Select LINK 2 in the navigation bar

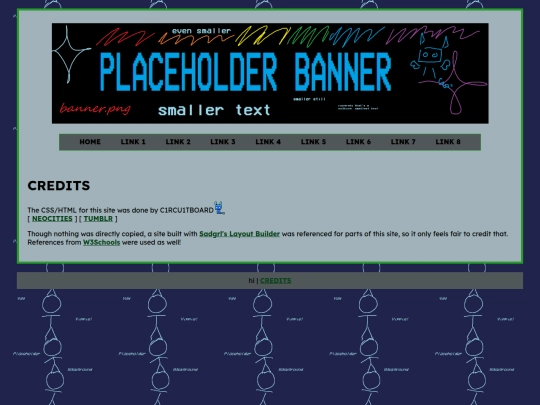178,142
